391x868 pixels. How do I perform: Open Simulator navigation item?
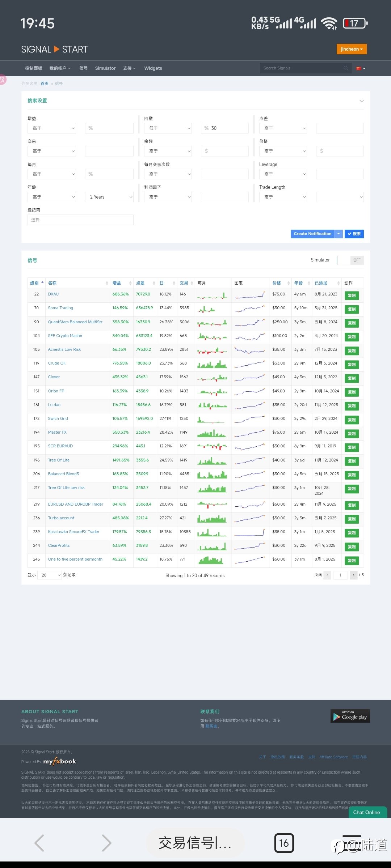click(x=105, y=68)
